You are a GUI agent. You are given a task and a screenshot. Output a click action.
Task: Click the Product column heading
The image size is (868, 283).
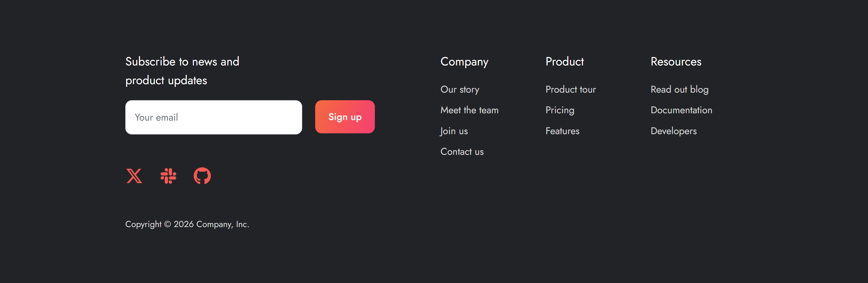tap(564, 62)
